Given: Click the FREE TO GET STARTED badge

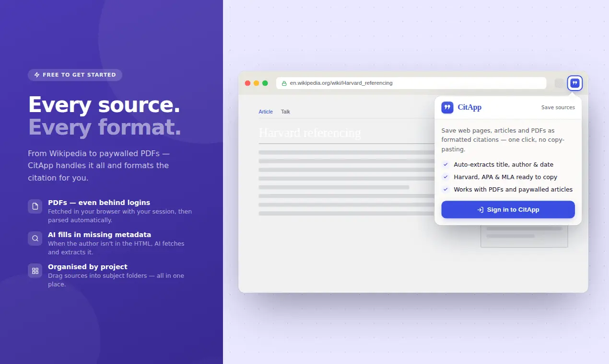Looking at the screenshot, I should click(x=75, y=75).
